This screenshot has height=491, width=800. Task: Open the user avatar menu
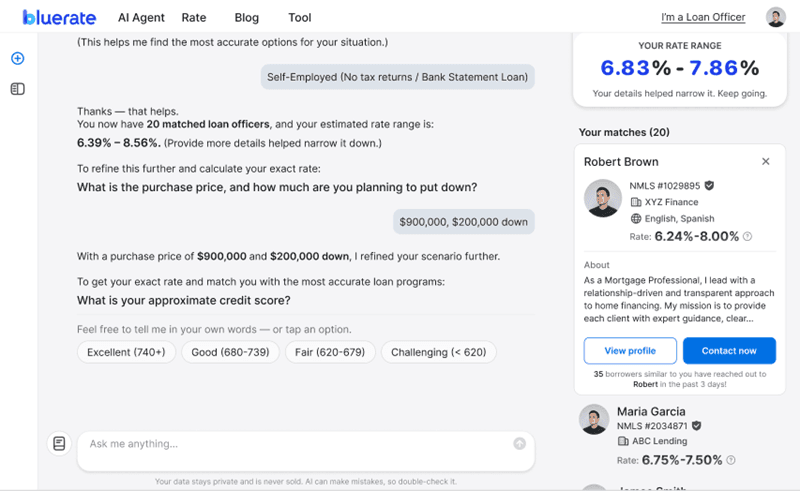click(x=776, y=17)
